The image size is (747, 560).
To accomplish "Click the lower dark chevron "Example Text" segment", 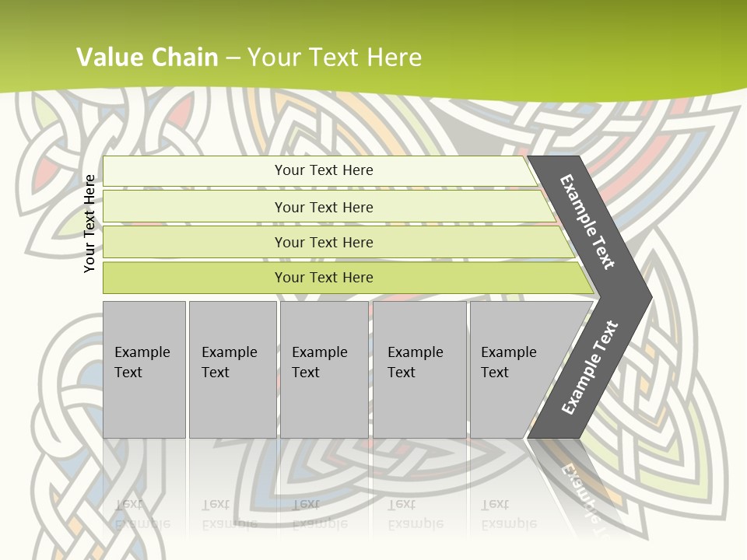I will [x=590, y=367].
